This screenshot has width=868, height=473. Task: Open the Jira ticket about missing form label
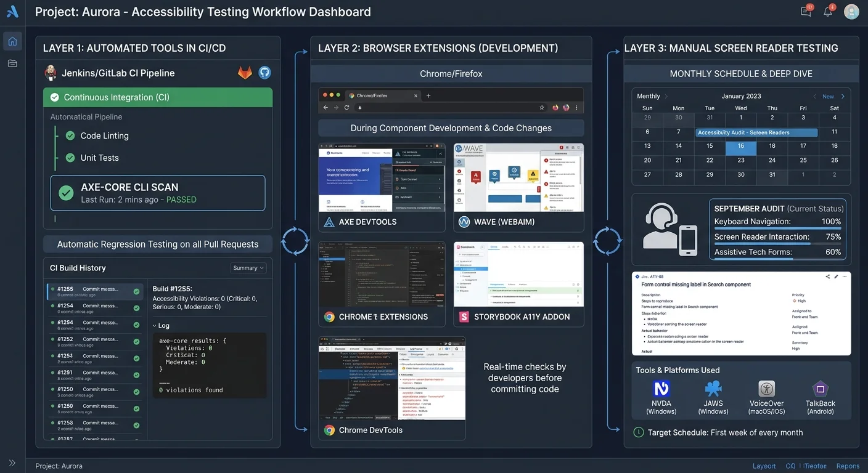coord(742,313)
